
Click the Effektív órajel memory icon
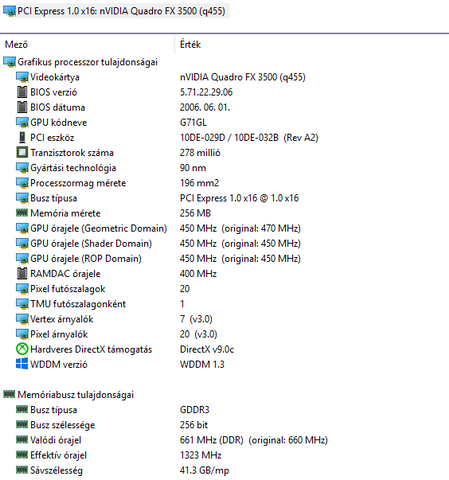22,455
